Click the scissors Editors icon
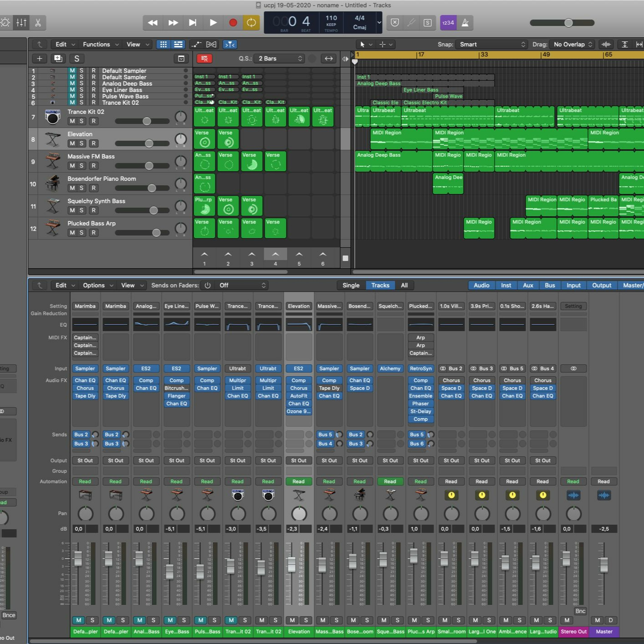 click(x=38, y=23)
